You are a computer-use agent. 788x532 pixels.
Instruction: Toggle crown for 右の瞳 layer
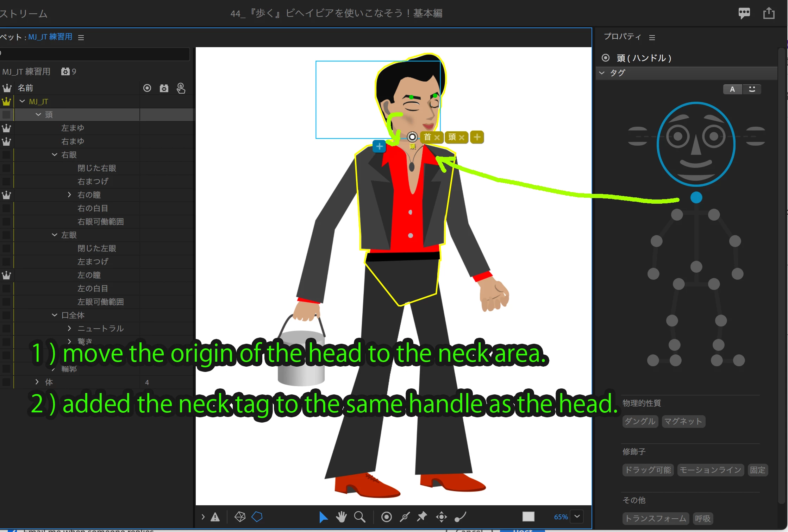click(x=6, y=195)
